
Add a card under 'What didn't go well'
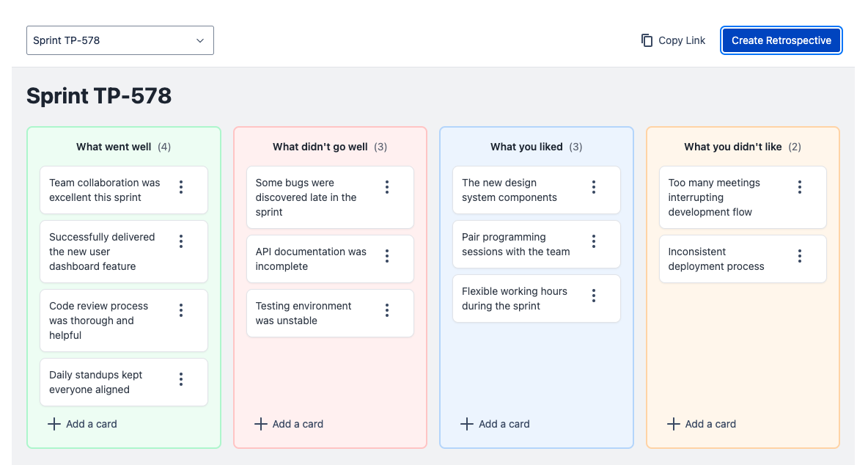click(290, 424)
